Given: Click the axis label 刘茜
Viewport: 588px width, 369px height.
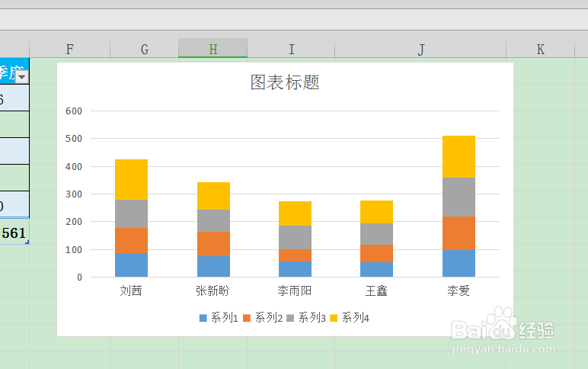Looking at the screenshot, I should [x=131, y=290].
